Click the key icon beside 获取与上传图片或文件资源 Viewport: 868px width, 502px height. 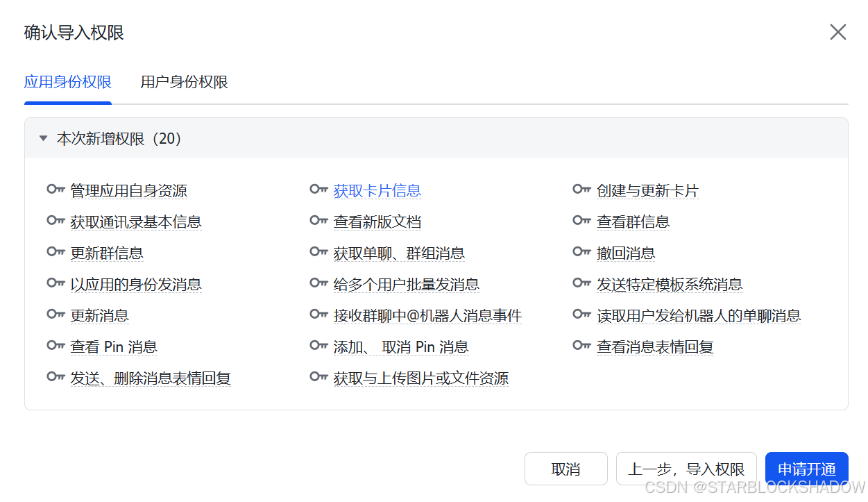318,376
